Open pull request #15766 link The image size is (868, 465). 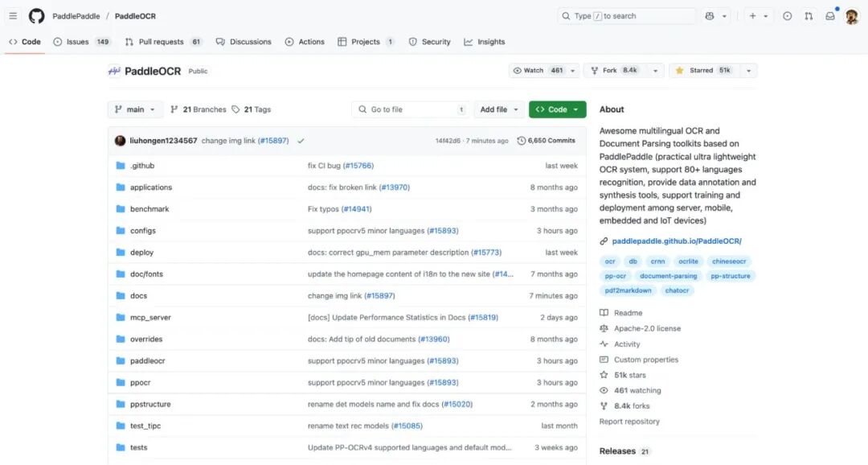tap(358, 166)
